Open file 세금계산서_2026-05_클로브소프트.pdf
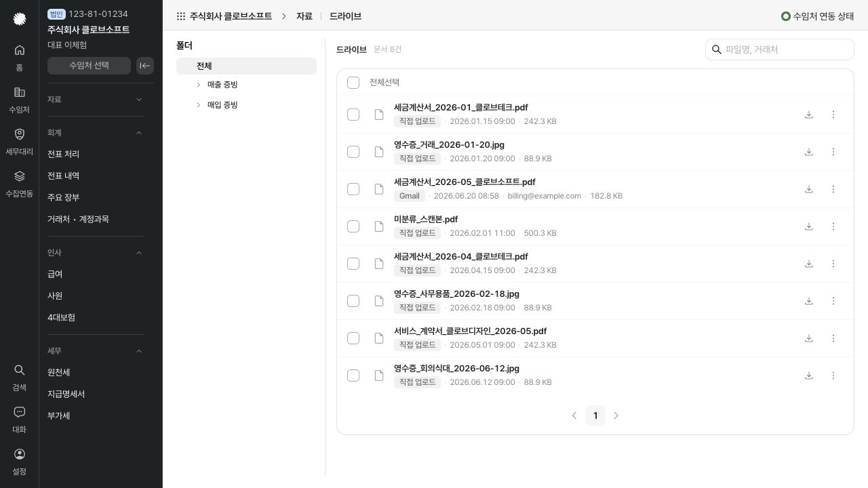868x488 pixels. tap(465, 182)
